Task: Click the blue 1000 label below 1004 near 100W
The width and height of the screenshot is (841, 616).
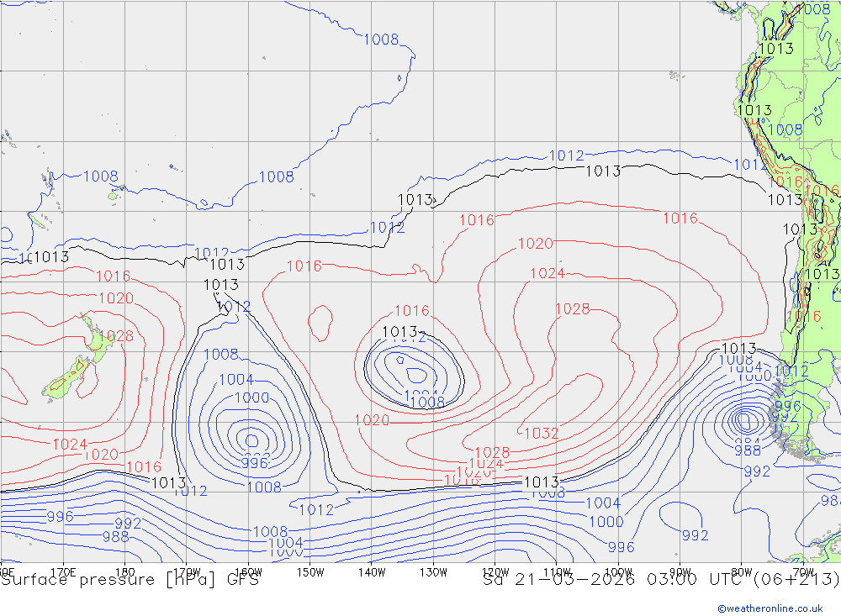Action: pyautogui.click(x=606, y=522)
